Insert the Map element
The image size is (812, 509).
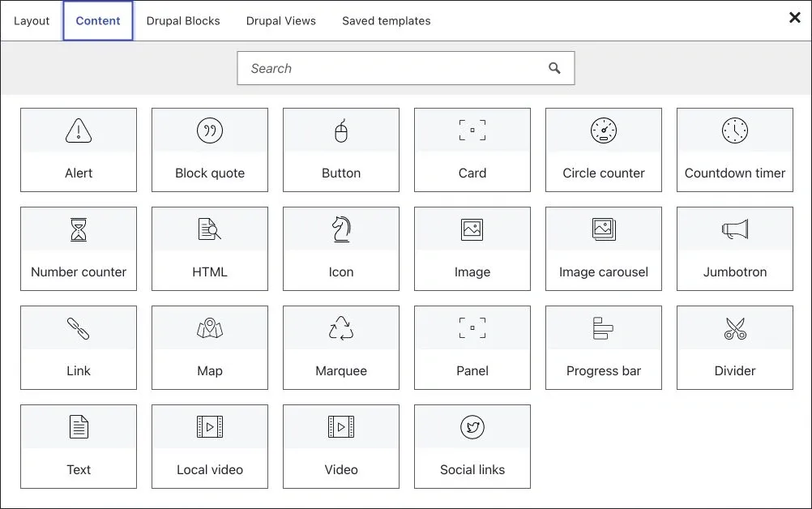[210, 348]
